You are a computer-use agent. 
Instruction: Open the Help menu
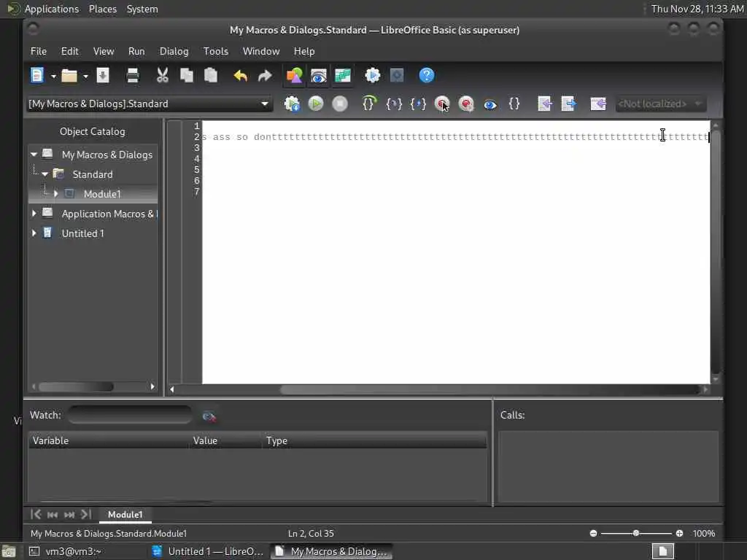point(304,51)
